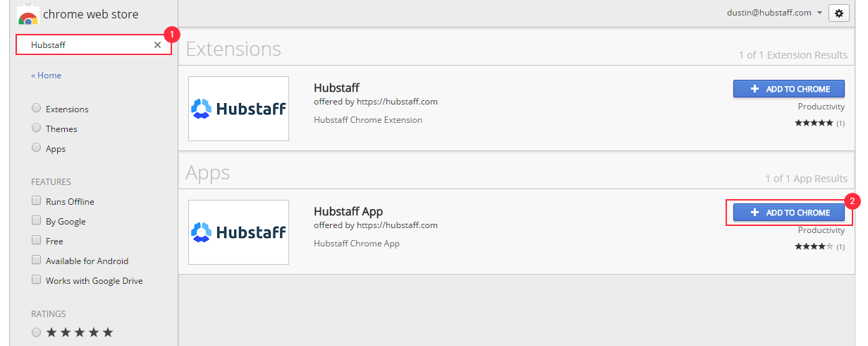This screenshot has height=346, width=868.
Task: Click the Apps section heading
Action: [207, 172]
